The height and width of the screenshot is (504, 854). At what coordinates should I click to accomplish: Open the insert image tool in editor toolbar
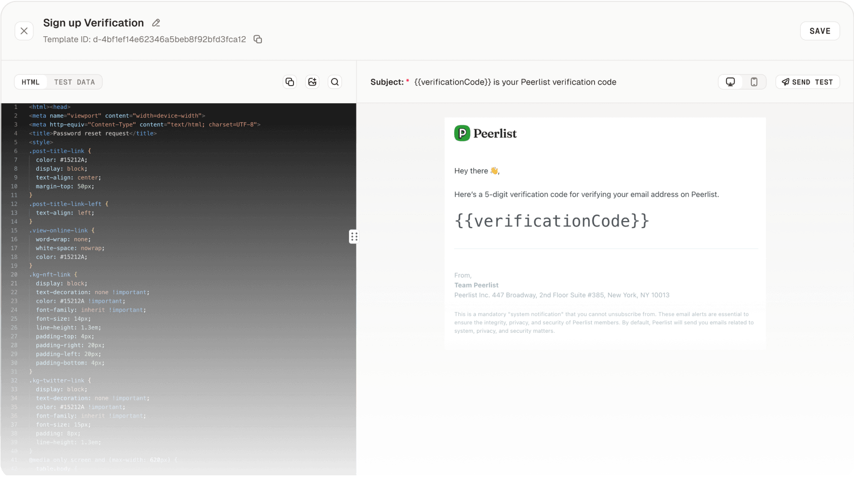coord(312,82)
